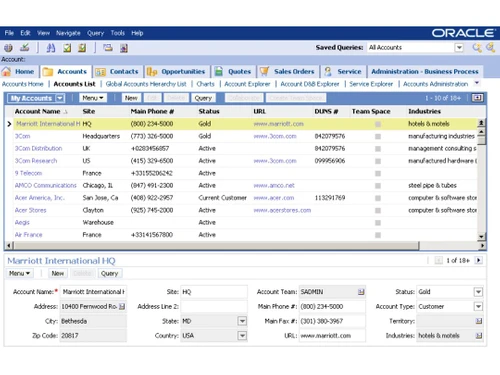
Task: Click the green checkmark stamp toolbar icon
Action: click(x=24, y=48)
